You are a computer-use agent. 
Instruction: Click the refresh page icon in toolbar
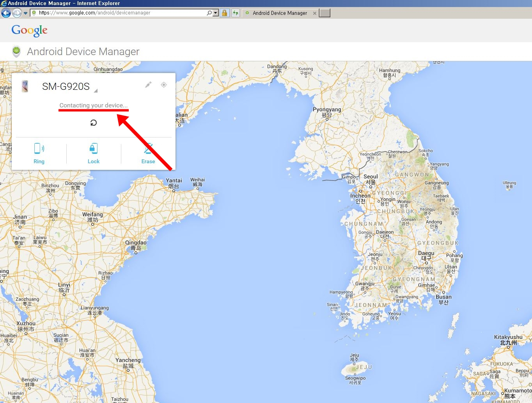(236, 13)
